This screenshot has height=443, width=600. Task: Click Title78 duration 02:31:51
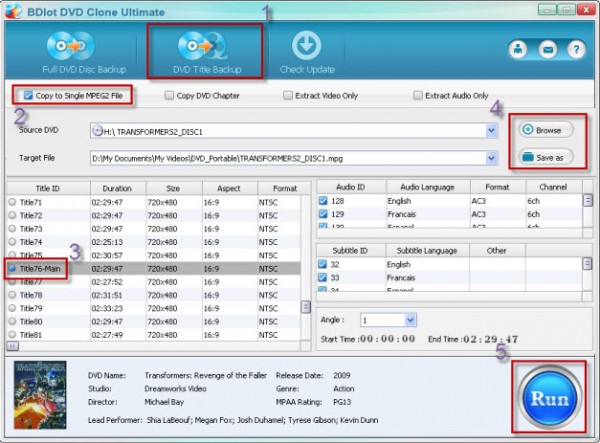[107, 295]
